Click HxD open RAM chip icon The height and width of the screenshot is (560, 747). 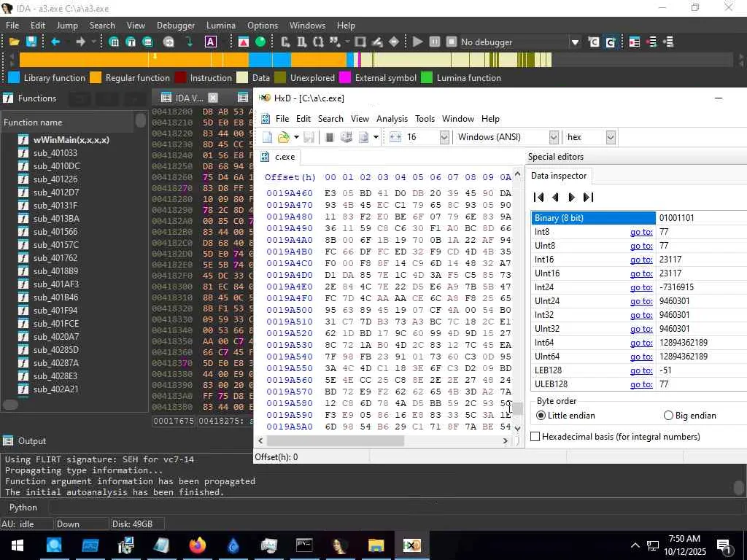[x=329, y=137]
